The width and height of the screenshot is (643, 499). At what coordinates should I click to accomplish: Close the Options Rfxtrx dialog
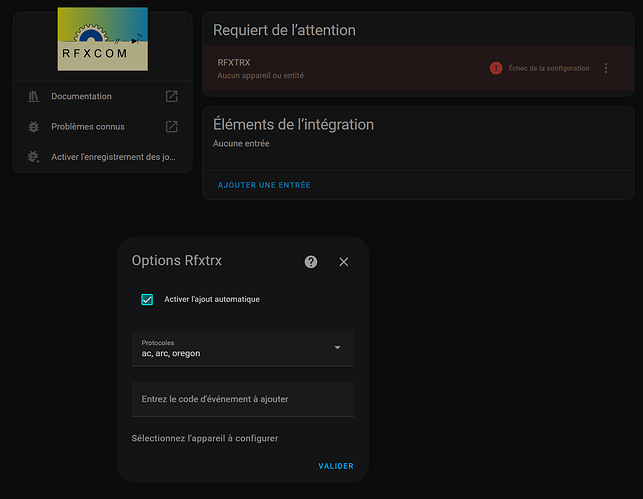[344, 262]
